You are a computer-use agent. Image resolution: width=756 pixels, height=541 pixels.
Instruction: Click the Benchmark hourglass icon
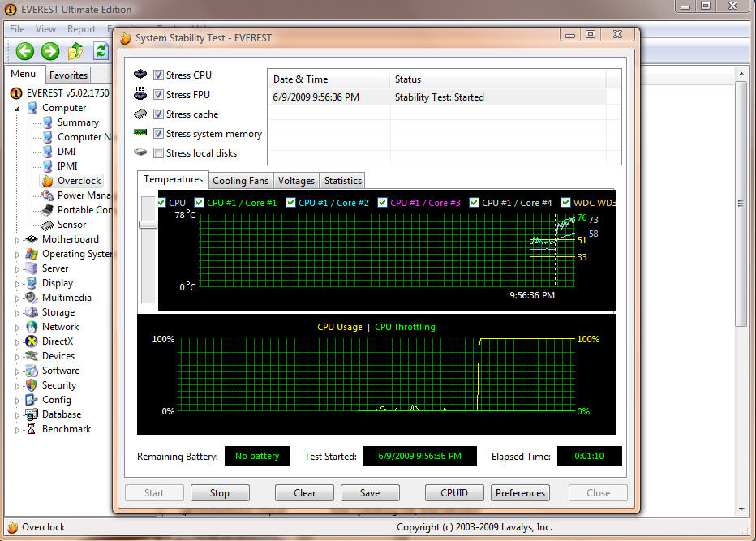(x=32, y=428)
